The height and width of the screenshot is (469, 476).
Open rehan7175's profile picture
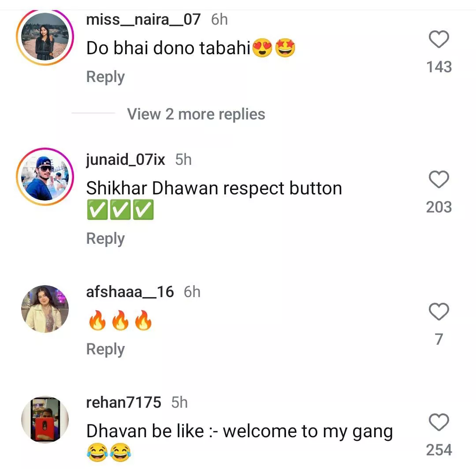coord(45,419)
